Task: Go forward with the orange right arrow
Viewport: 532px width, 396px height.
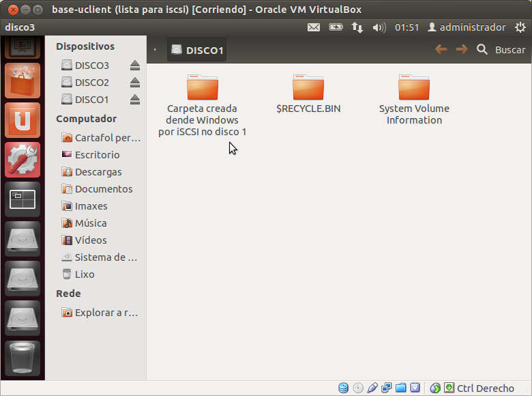Action: pyautogui.click(x=462, y=50)
